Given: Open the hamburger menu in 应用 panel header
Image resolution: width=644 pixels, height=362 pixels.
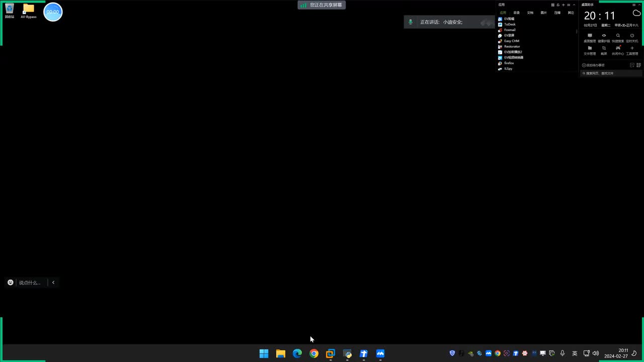Looking at the screenshot, I should pos(568,5).
